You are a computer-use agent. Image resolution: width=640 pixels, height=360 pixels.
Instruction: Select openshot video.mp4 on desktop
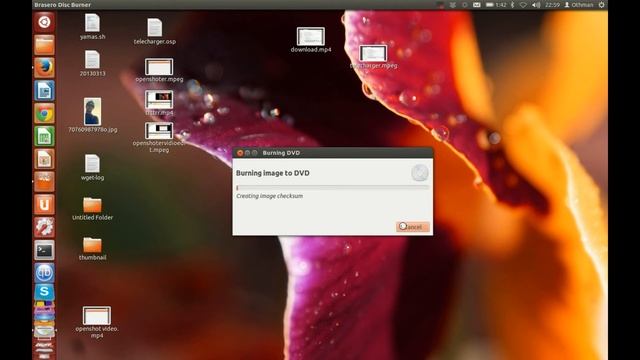point(97,322)
